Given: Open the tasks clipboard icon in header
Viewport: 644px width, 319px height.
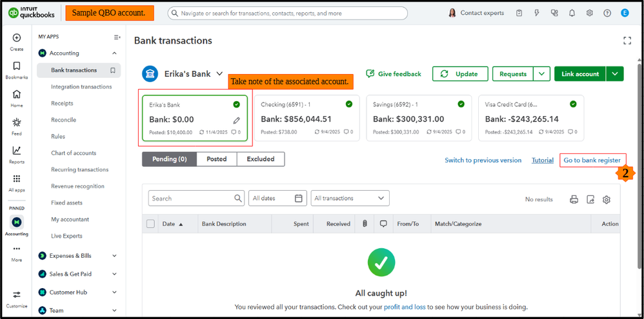Looking at the screenshot, I should pos(519,13).
